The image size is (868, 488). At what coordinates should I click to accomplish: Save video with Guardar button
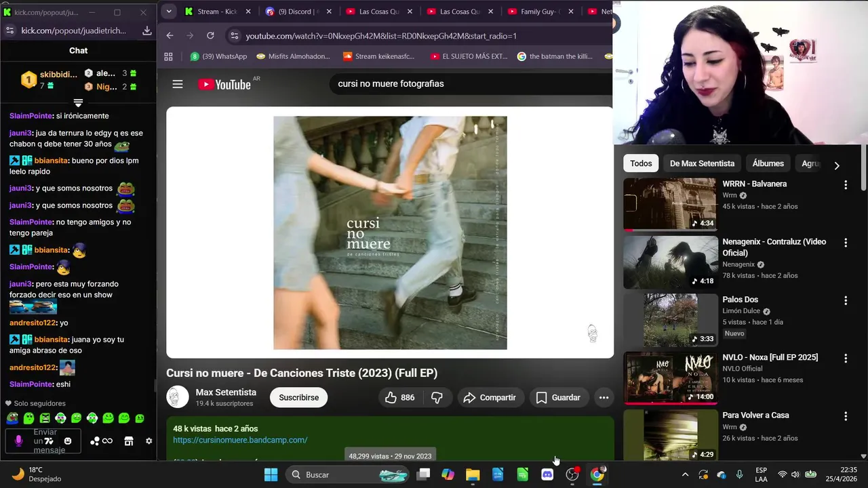(558, 398)
